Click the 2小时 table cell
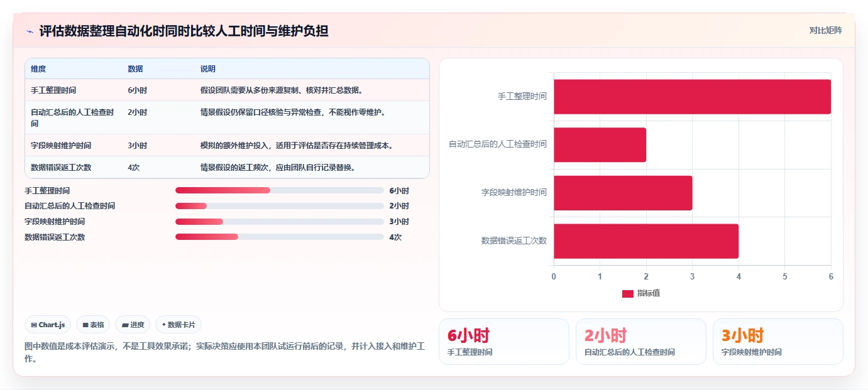Viewport: 868px width, 390px height. [137, 112]
